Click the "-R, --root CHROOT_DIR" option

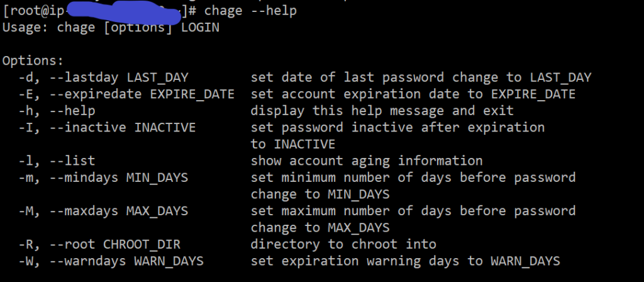click(99, 245)
